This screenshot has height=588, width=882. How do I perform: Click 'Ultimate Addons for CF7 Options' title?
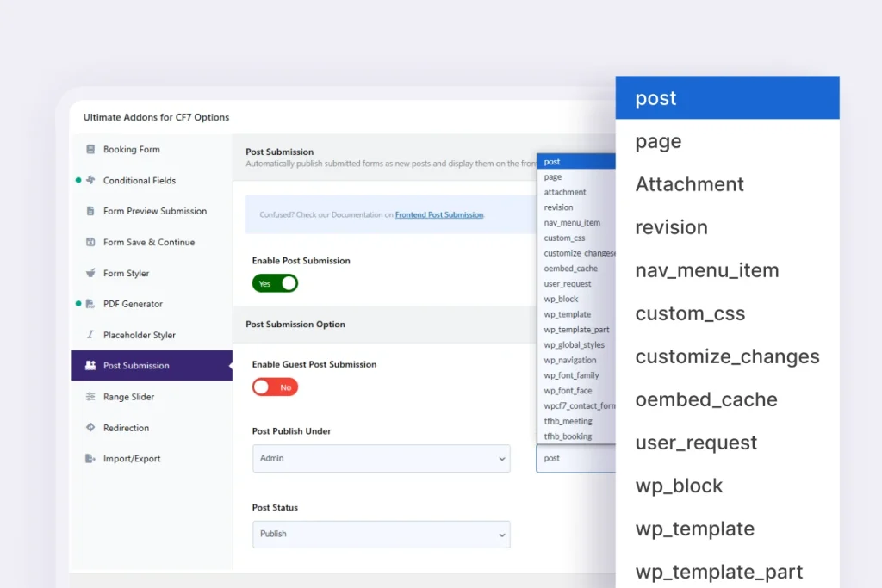tap(157, 117)
